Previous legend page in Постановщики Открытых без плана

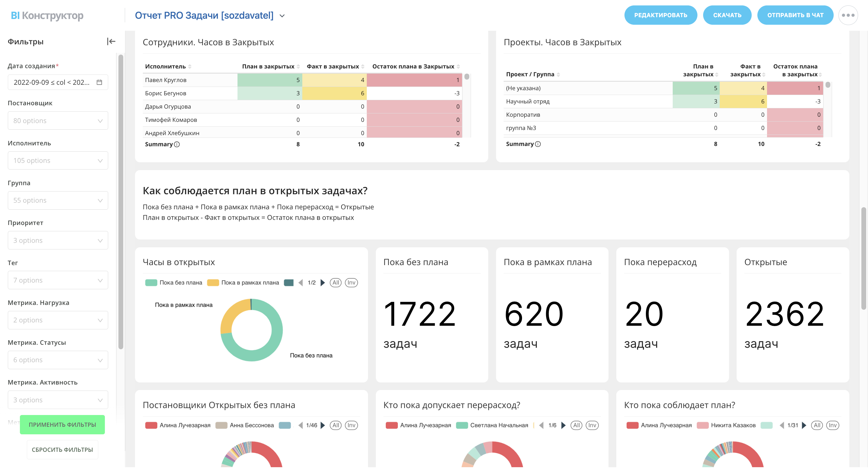pyautogui.click(x=300, y=425)
